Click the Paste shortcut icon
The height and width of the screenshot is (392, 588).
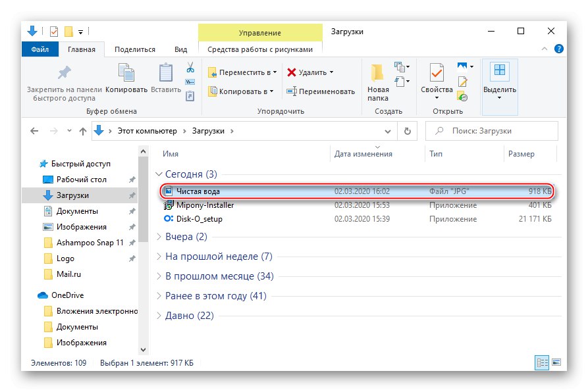pyautogui.click(x=190, y=96)
